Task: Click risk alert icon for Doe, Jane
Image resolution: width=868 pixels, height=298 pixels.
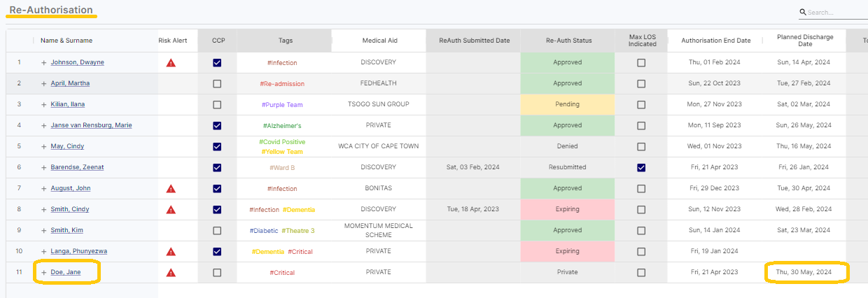Action: 171,273
